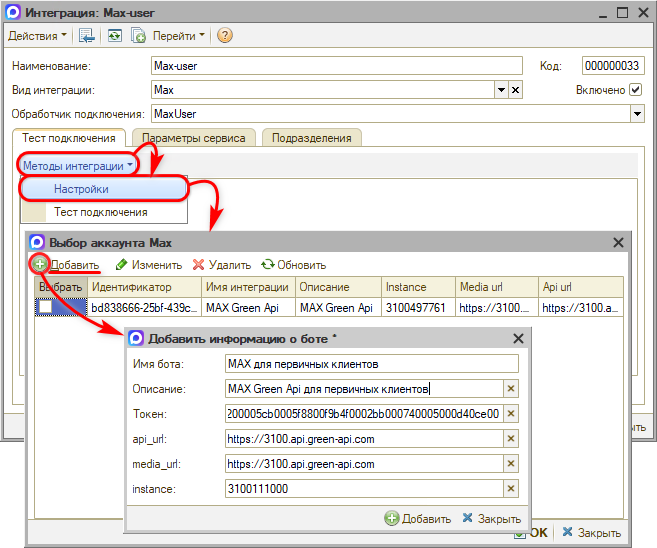
Task: Click the Описание input field
Action: (x=364, y=389)
